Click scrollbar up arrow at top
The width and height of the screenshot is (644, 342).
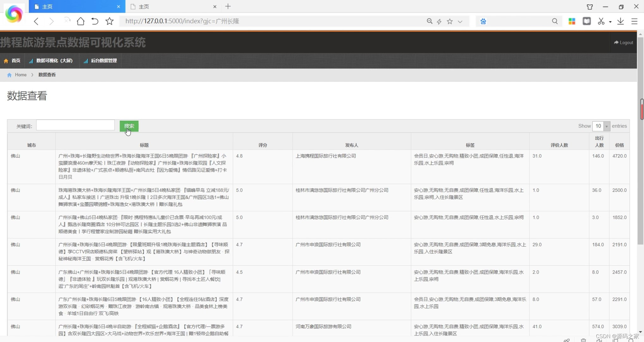(x=641, y=34)
